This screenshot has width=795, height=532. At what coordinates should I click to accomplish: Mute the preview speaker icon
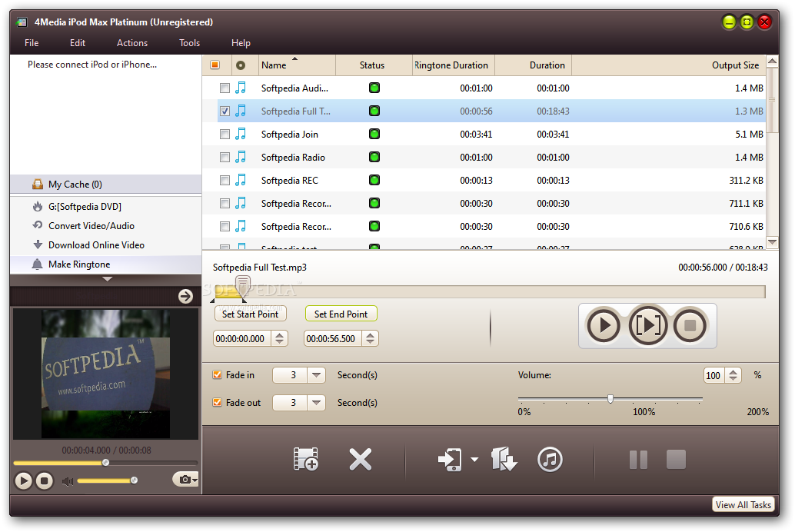click(68, 480)
